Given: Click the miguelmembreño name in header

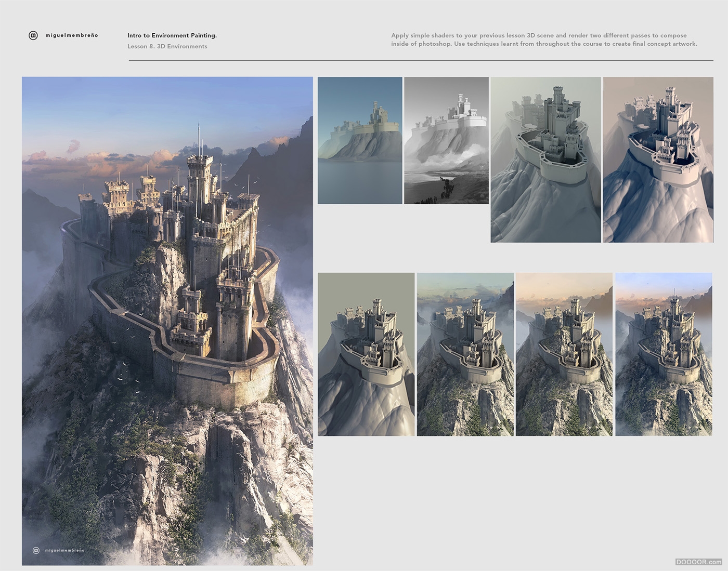Looking at the screenshot, I should [72, 35].
